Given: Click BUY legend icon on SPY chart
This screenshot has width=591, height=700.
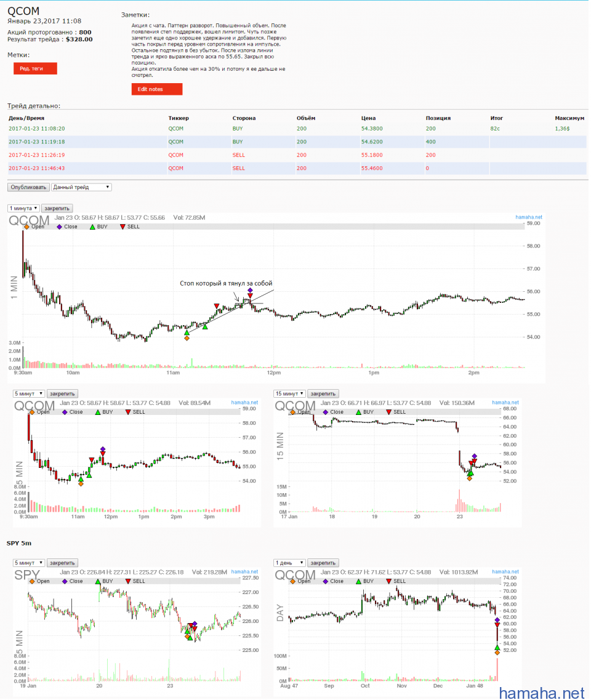Looking at the screenshot, I should pyautogui.click(x=98, y=581).
